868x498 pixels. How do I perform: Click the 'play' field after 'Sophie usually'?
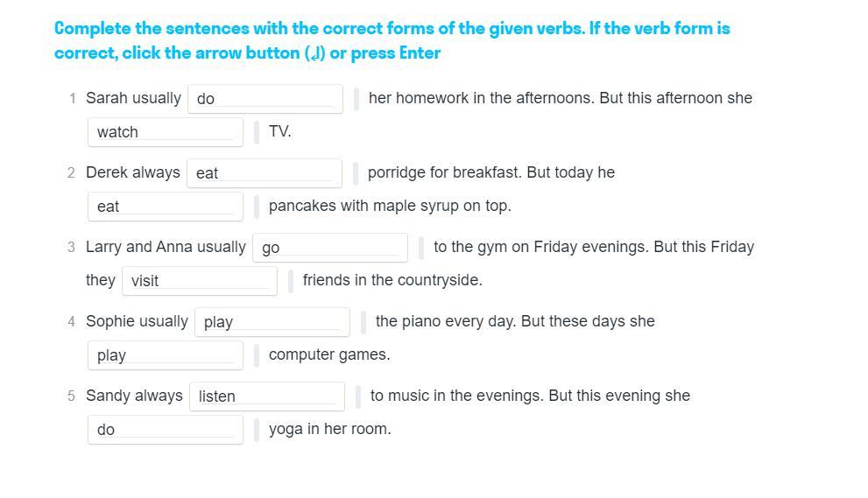pyautogui.click(x=272, y=322)
